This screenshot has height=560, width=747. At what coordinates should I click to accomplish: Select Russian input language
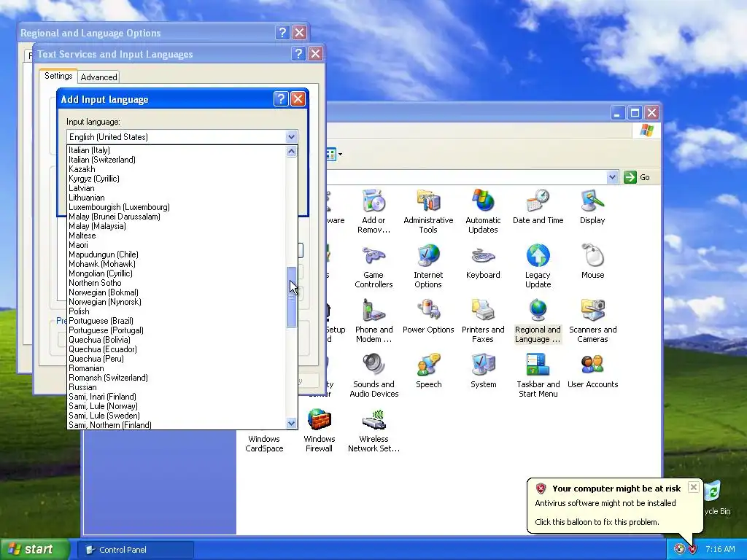coord(177,387)
